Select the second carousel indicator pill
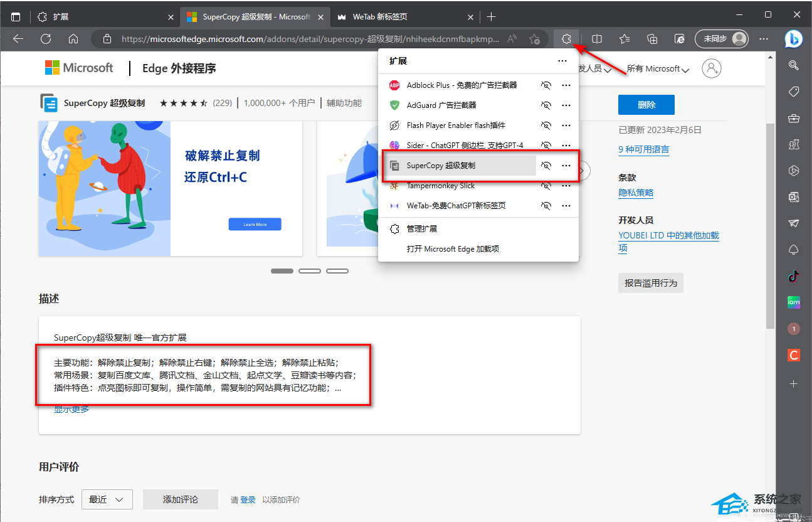The height and width of the screenshot is (522, 812). pos(310,271)
